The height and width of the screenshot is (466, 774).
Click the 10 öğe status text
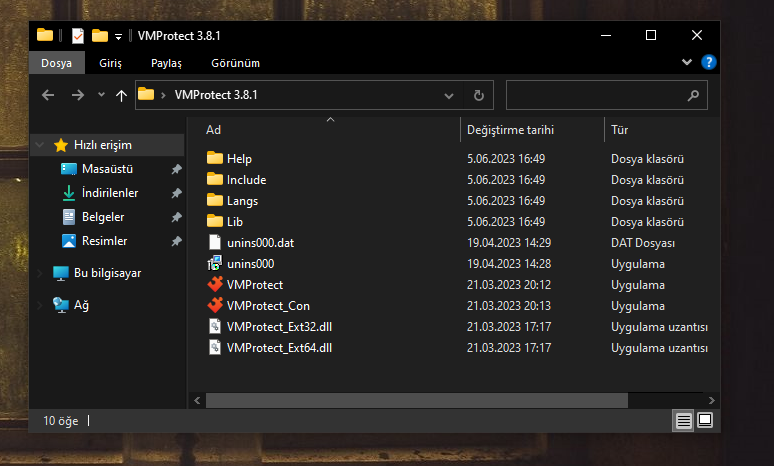(x=61, y=421)
